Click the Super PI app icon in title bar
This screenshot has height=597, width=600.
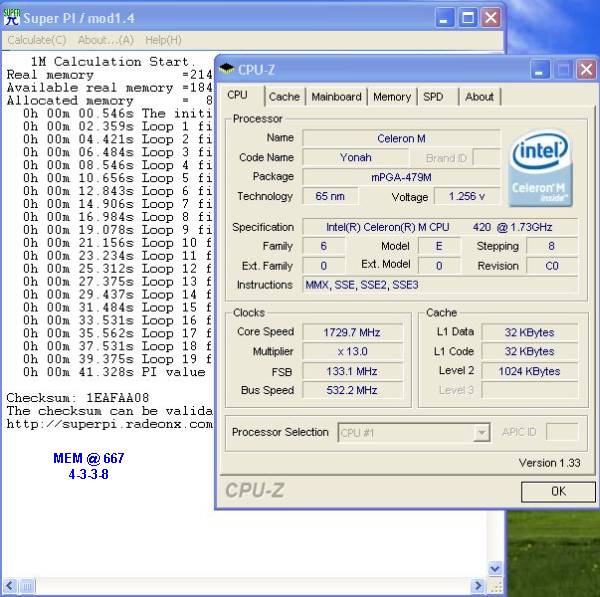[x=11, y=18]
